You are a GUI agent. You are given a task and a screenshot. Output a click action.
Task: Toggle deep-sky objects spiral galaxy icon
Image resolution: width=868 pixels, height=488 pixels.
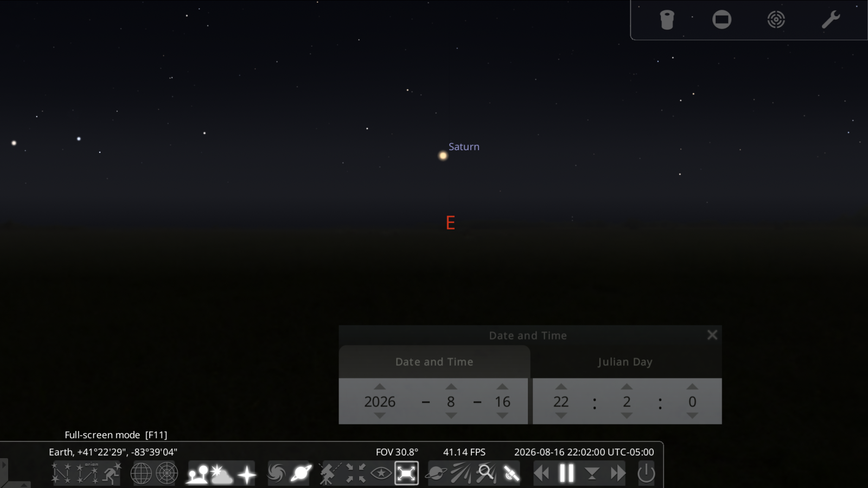click(x=277, y=473)
